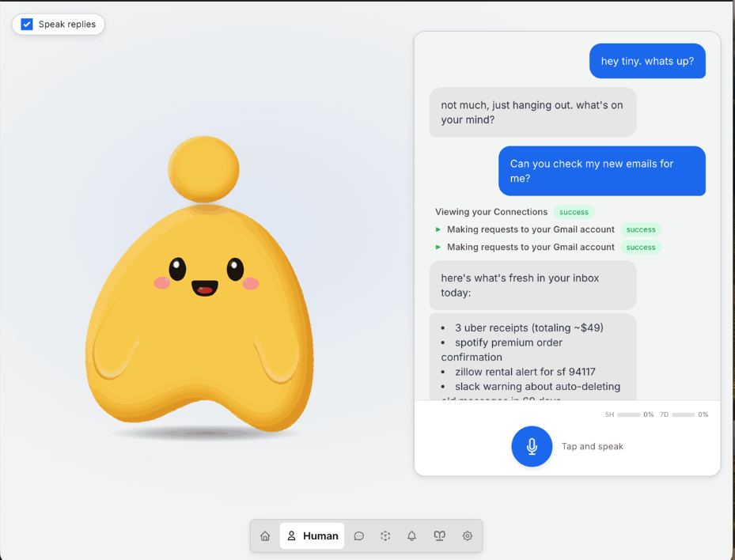Open notifications bell icon

click(411, 535)
